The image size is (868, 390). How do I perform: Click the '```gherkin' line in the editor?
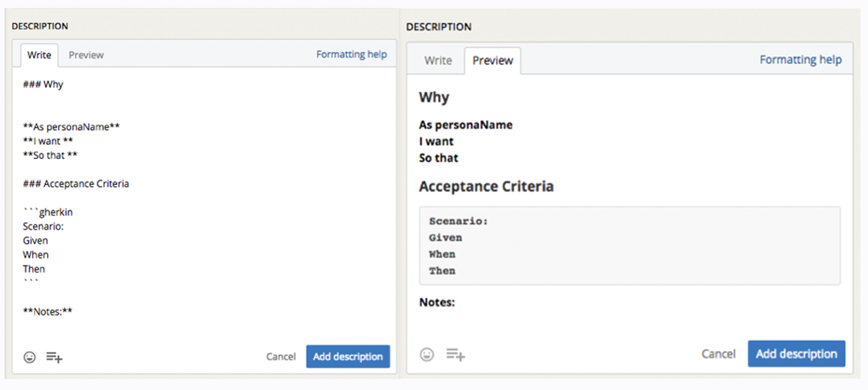48,212
